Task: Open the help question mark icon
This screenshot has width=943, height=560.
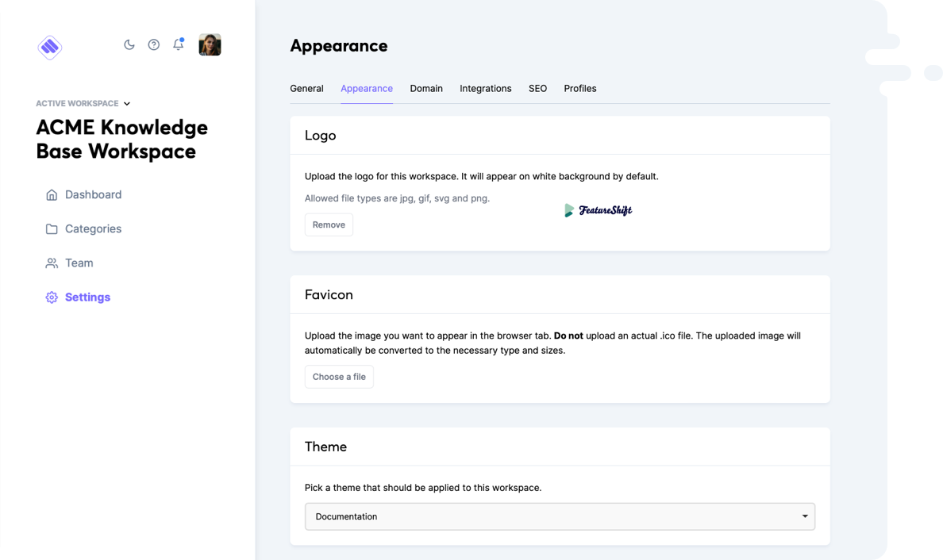Action: pyautogui.click(x=154, y=45)
